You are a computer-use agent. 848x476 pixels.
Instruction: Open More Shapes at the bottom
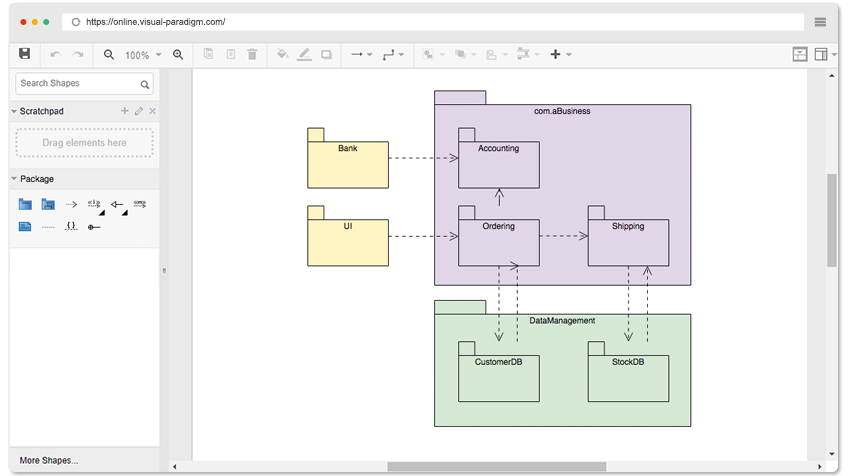(x=49, y=460)
